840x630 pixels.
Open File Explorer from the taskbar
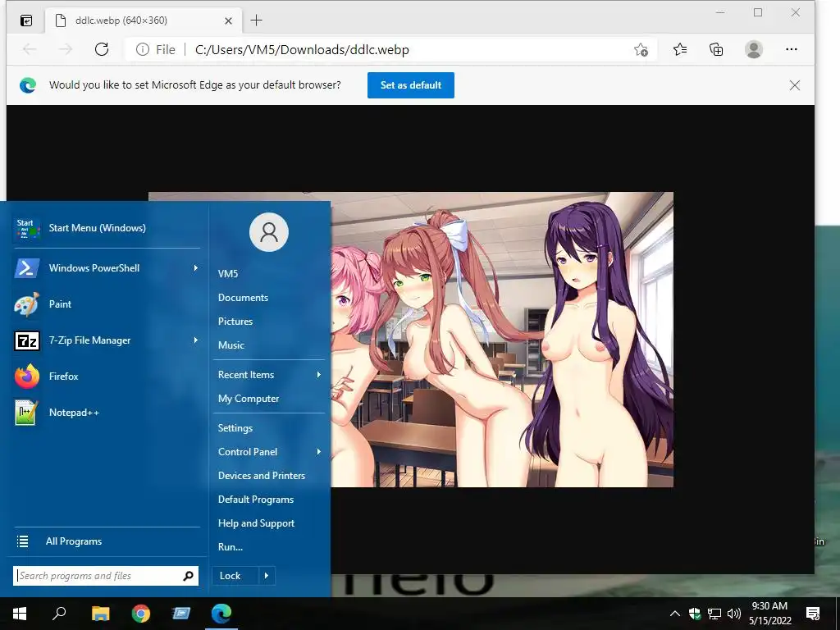(x=100, y=614)
